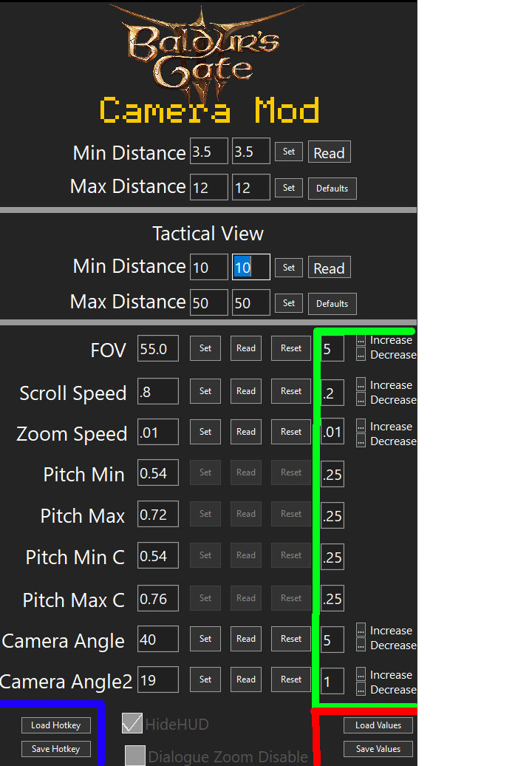The height and width of the screenshot is (766, 532).
Task: Click the FOV value input field
Action: click(x=157, y=348)
